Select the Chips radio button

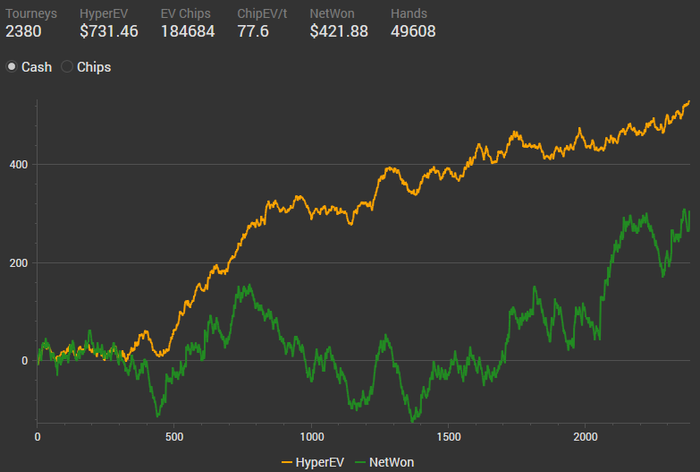tap(67, 67)
